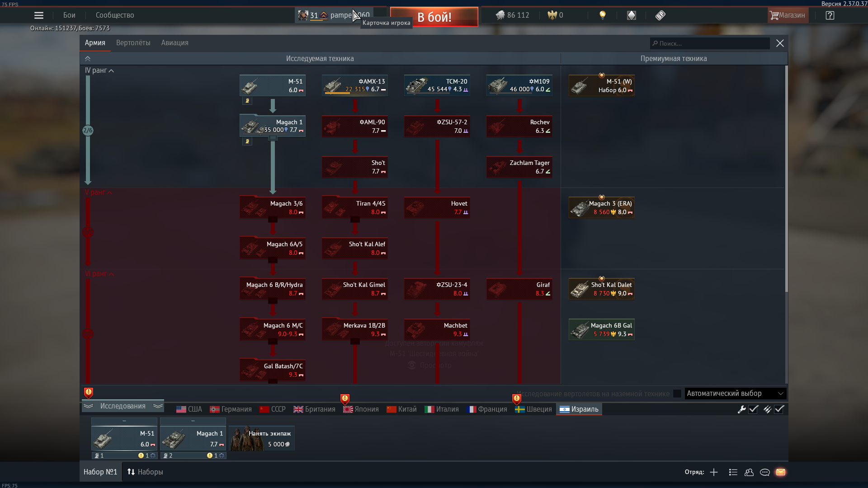Collapse all ranks with double chevron

coord(88,59)
